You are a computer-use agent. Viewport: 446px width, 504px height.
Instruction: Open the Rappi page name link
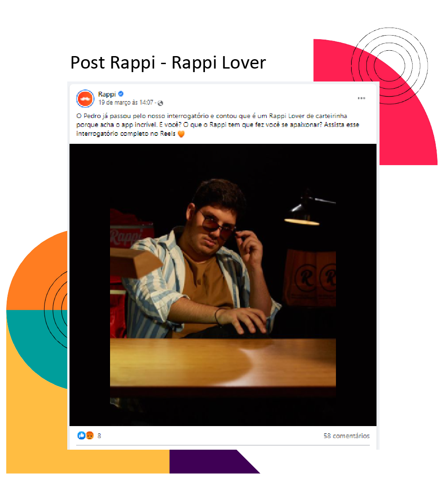point(107,94)
